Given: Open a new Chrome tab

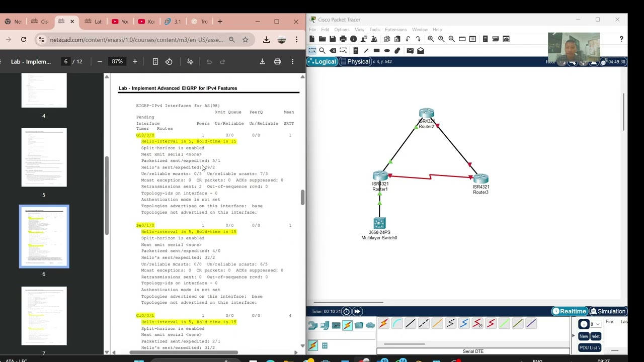Looking at the screenshot, I should (x=220, y=22).
